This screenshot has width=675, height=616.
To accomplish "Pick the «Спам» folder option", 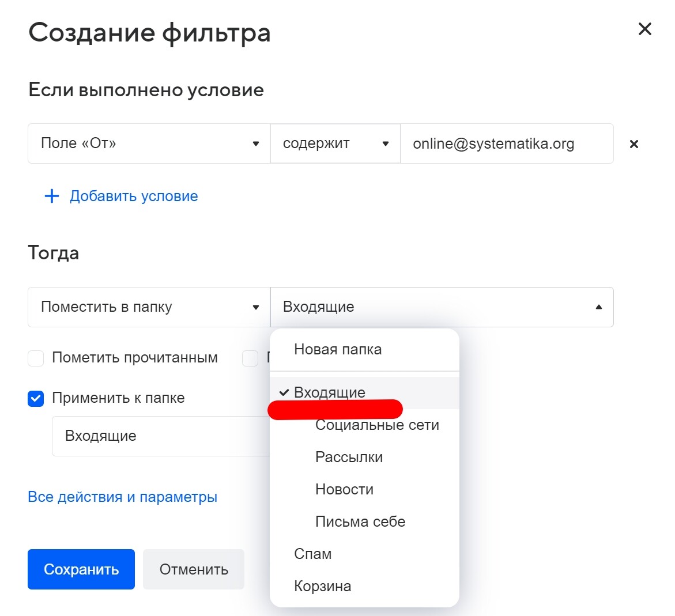I will 313,554.
